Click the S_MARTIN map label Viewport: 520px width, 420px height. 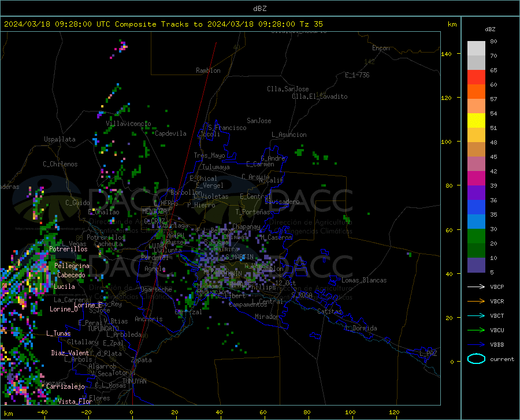239,257
